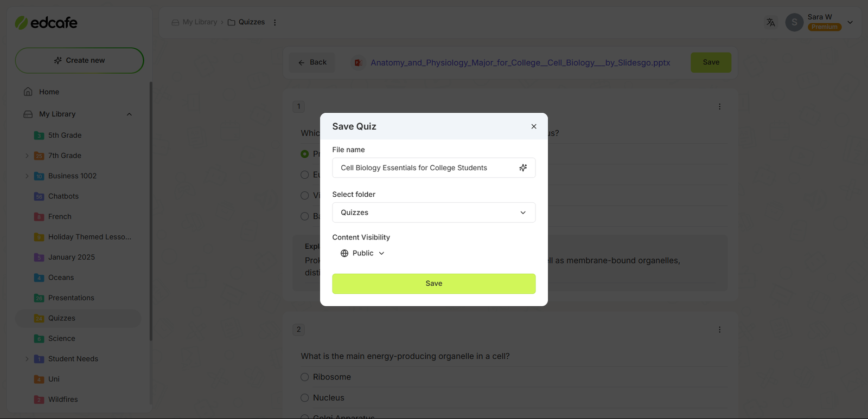Click the Premium badge
Viewport: 868px width, 419px height.
pos(825,27)
